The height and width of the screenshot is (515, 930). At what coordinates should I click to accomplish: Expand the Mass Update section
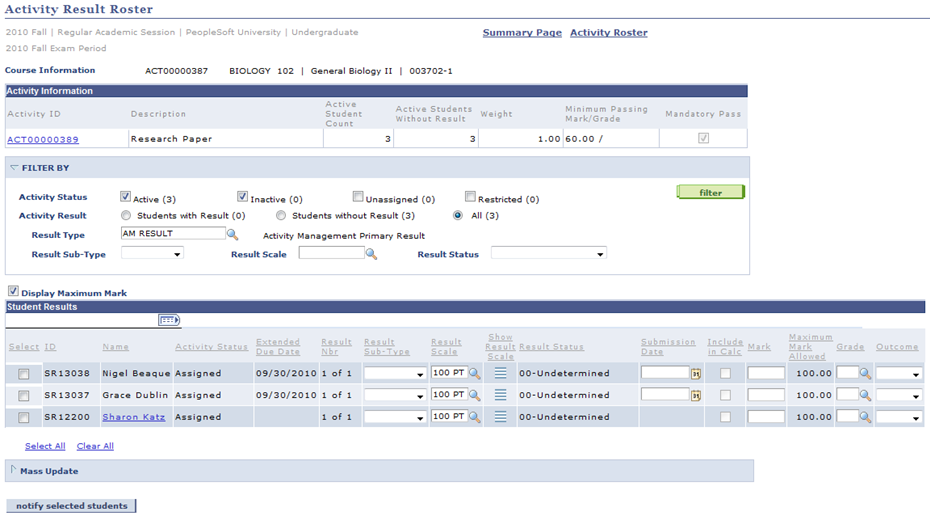click(x=14, y=469)
